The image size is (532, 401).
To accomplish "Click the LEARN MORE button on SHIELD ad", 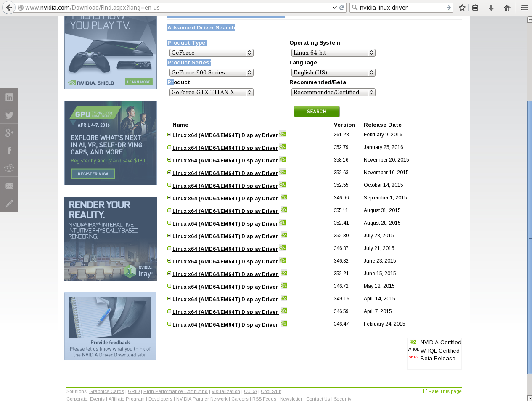I will 139,82.
